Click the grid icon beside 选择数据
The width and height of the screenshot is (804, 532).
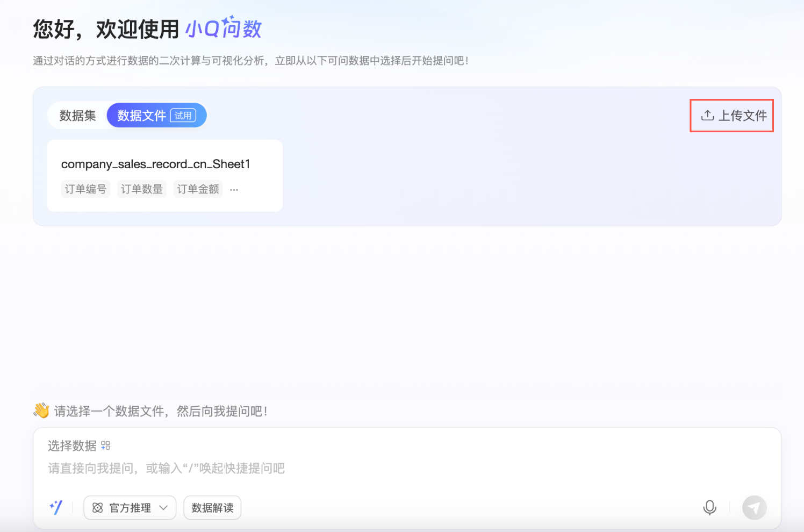tap(105, 445)
